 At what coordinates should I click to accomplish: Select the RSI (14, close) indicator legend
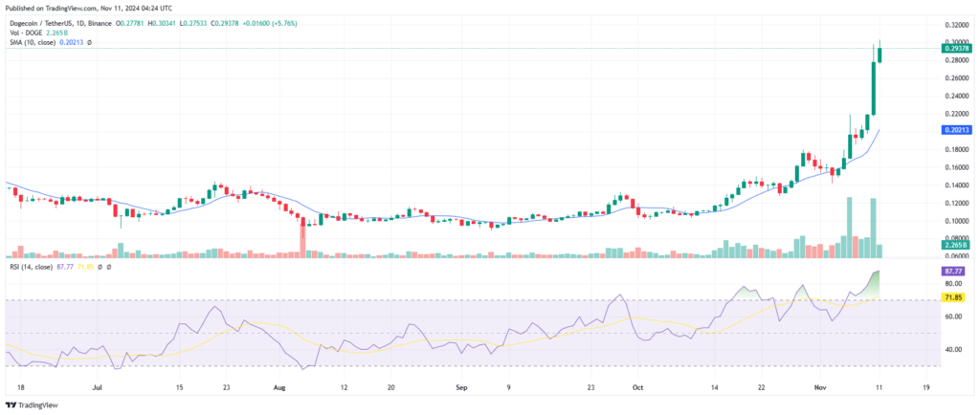point(32,267)
